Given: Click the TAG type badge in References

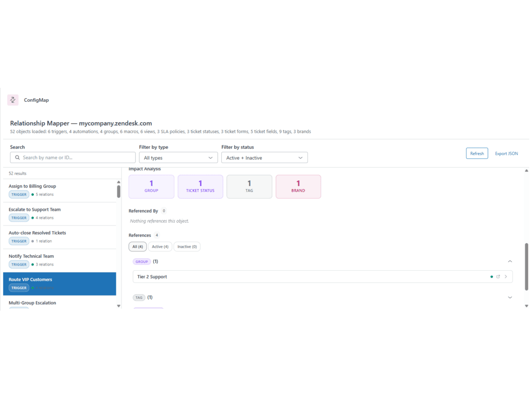Looking at the screenshot, I should 139,298.
